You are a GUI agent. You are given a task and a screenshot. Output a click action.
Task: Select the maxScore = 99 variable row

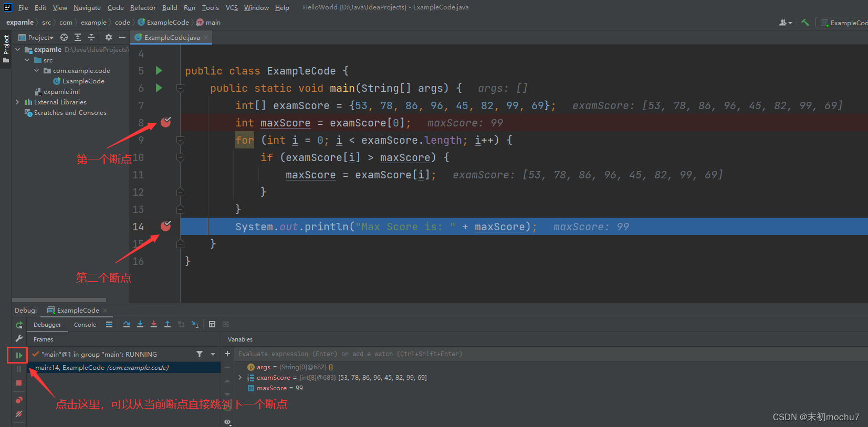[x=275, y=388]
